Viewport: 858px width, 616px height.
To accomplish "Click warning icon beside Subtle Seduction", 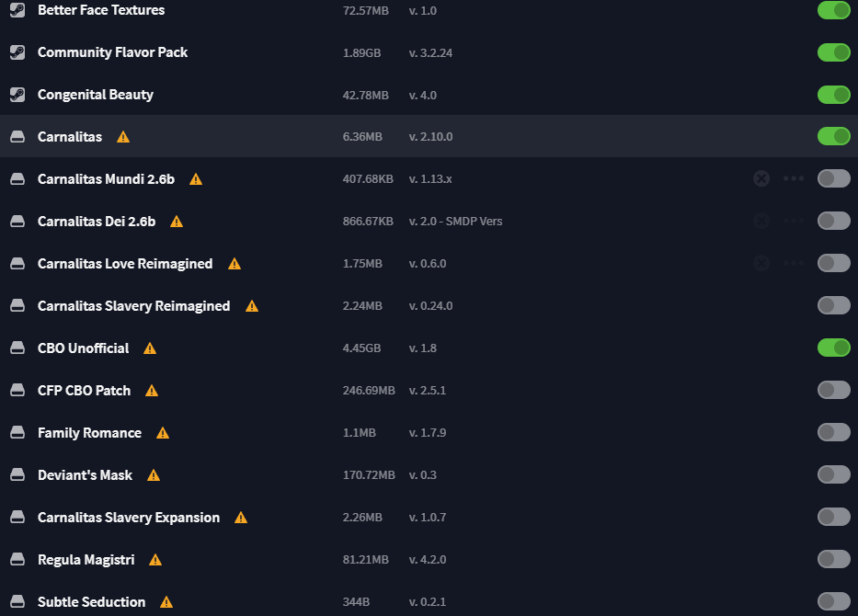I will click(x=166, y=602).
